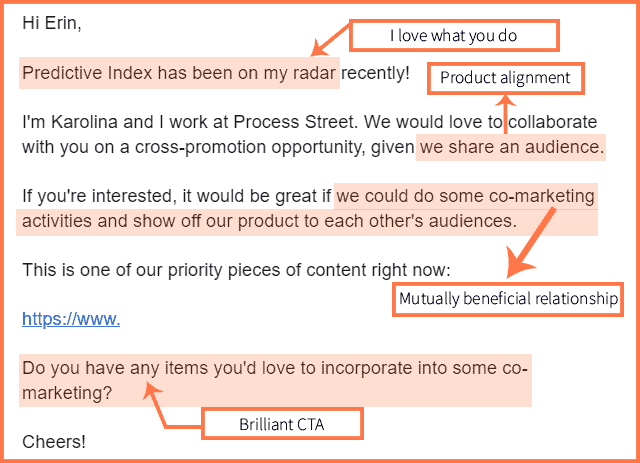The width and height of the screenshot is (640, 463).
Task: Click highlighted "we could do some co-marketing" text
Action: coord(465,195)
